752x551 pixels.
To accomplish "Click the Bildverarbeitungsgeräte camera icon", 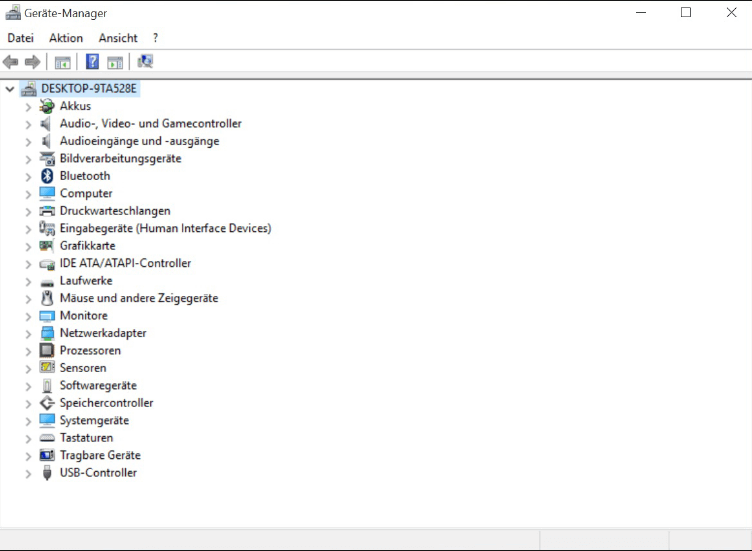I will pos(47,159).
